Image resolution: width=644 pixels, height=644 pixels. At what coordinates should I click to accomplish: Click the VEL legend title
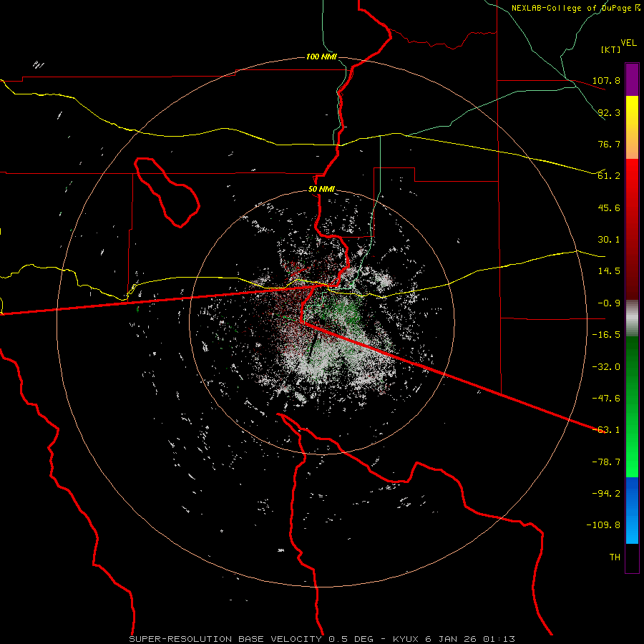click(628, 43)
